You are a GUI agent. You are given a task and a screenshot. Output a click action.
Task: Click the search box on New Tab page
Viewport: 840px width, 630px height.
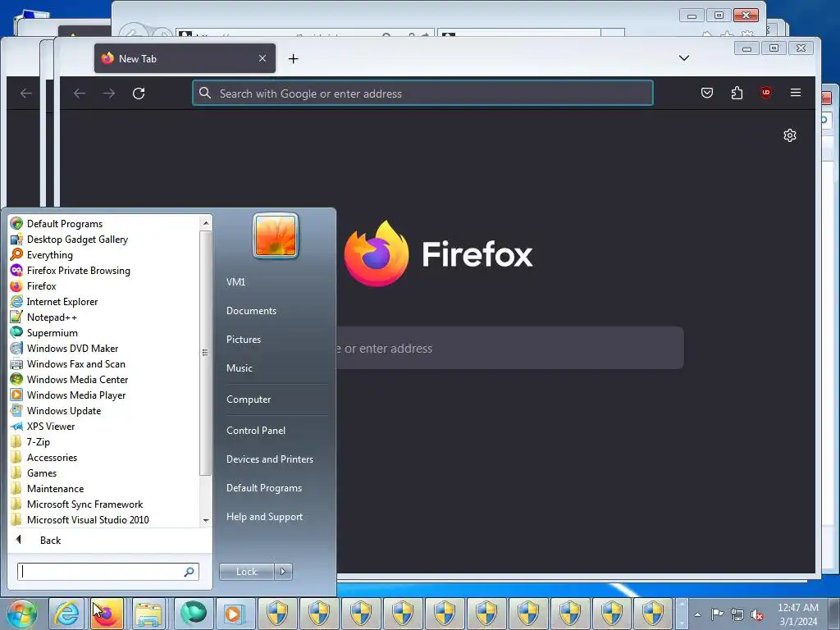point(509,348)
